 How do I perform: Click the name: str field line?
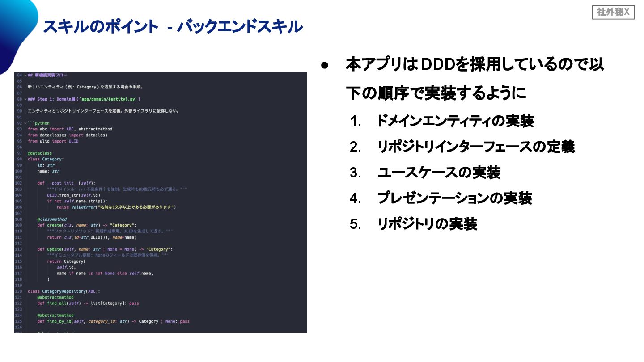point(48,171)
